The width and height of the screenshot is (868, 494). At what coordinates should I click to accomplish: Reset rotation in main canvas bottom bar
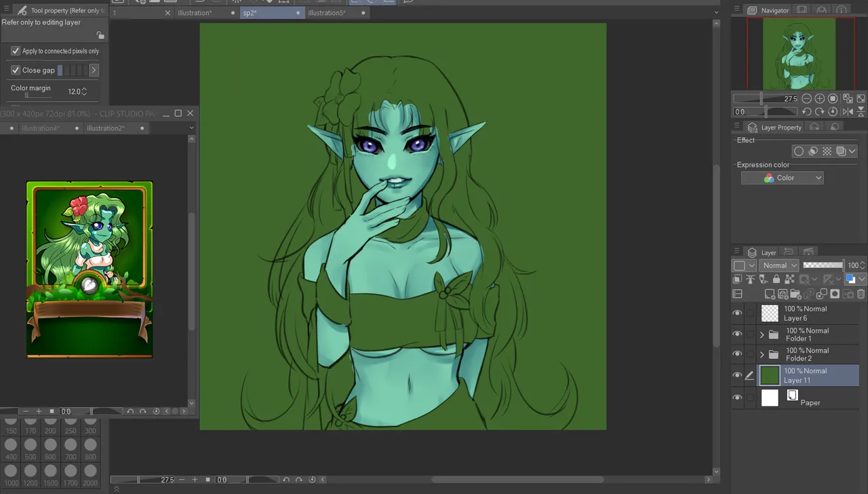312,480
